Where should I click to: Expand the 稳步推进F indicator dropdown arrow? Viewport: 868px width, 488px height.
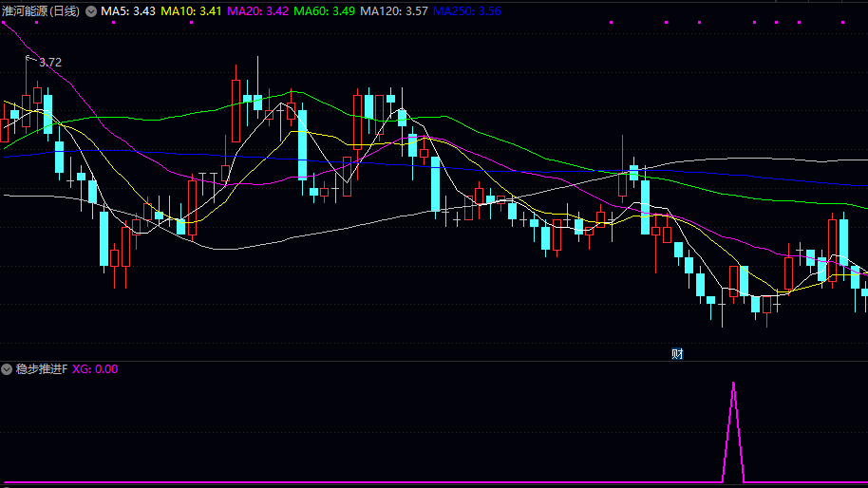(7, 369)
